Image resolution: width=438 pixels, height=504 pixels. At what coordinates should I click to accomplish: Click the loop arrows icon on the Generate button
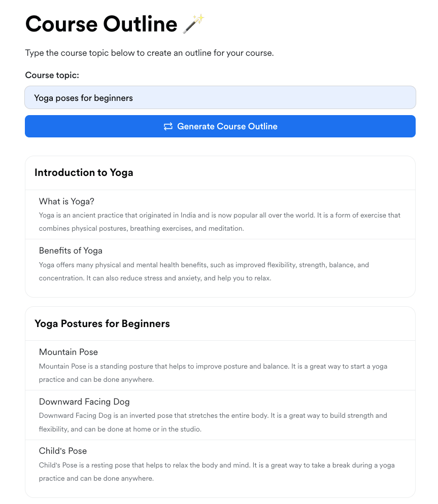[168, 126]
